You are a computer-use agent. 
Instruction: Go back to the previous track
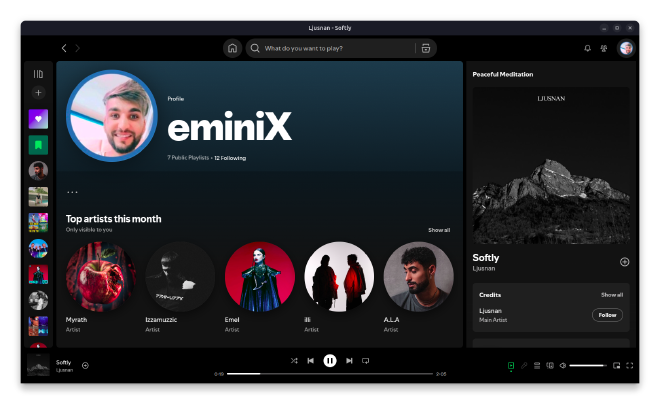pos(311,360)
